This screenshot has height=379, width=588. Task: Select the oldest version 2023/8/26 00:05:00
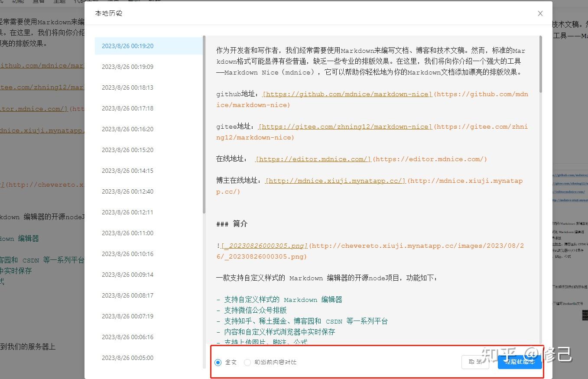tap(127, 358)
